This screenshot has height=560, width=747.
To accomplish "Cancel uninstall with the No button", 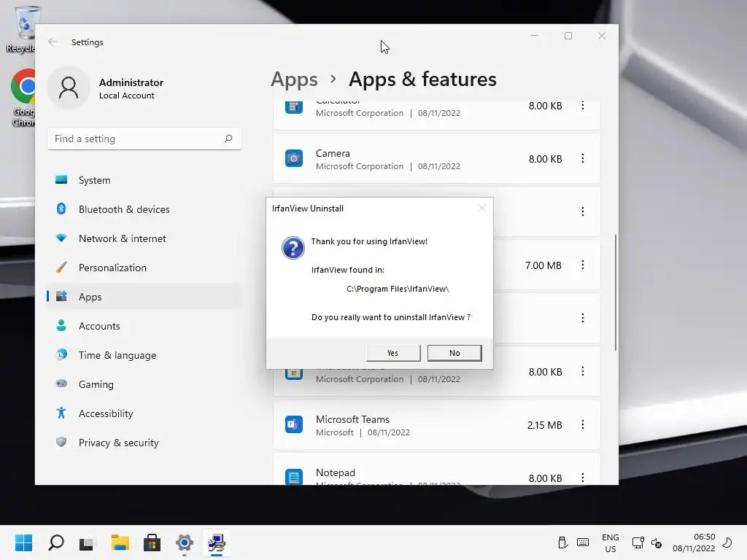I will click(454, 353).
